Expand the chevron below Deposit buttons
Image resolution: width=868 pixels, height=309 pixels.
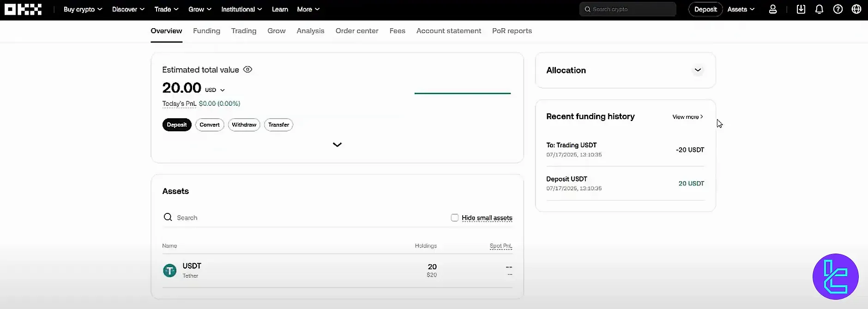(337, 145)
